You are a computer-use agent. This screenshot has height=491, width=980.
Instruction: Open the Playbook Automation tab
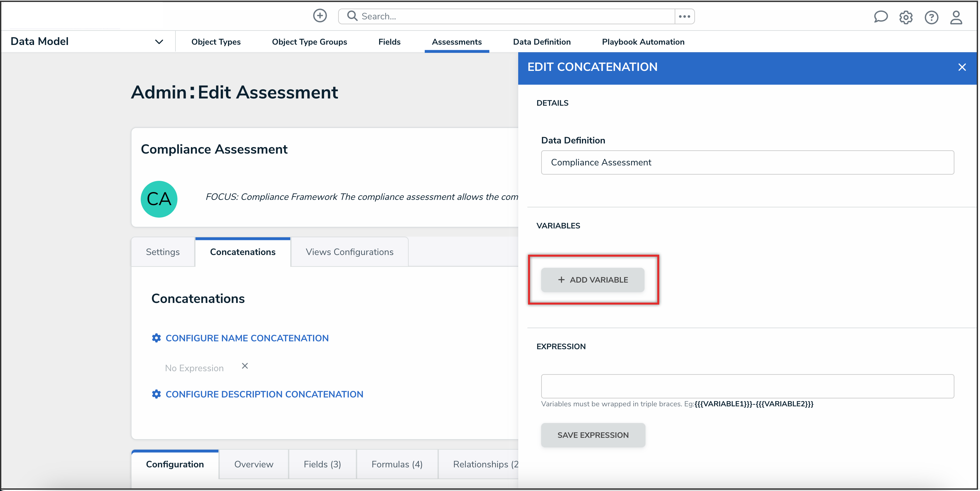(643, 42)
